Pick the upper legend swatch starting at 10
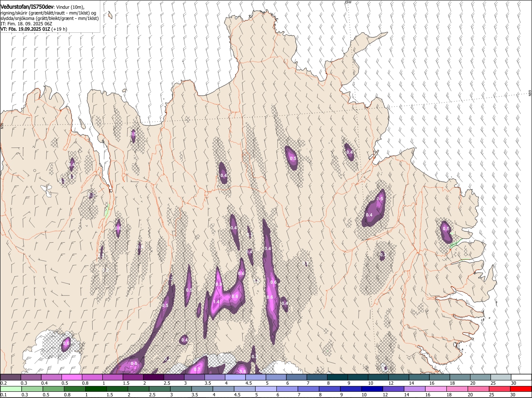 pos(378,377)
